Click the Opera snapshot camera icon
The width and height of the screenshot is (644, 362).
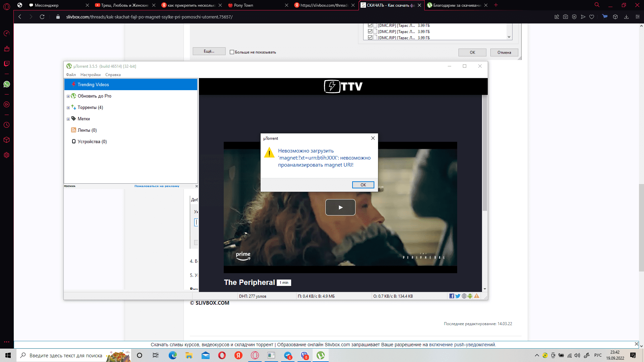(x=566, y=17)
